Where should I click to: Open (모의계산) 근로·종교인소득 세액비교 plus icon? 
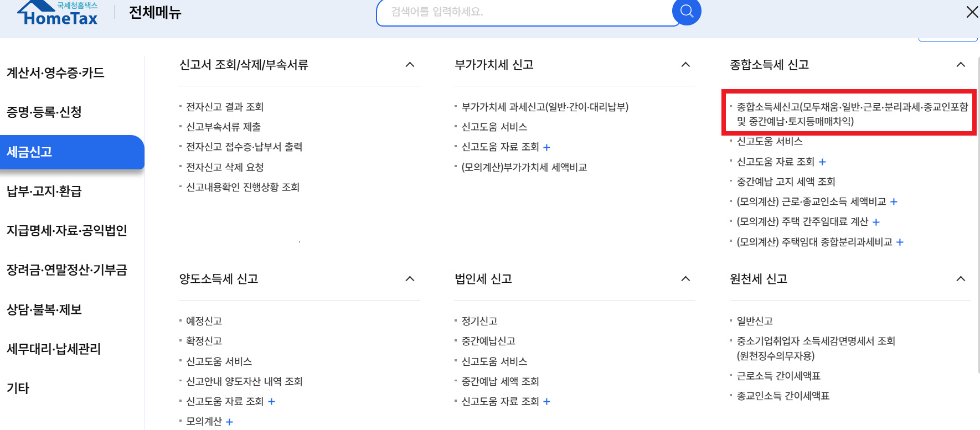[x=893, y=201]
